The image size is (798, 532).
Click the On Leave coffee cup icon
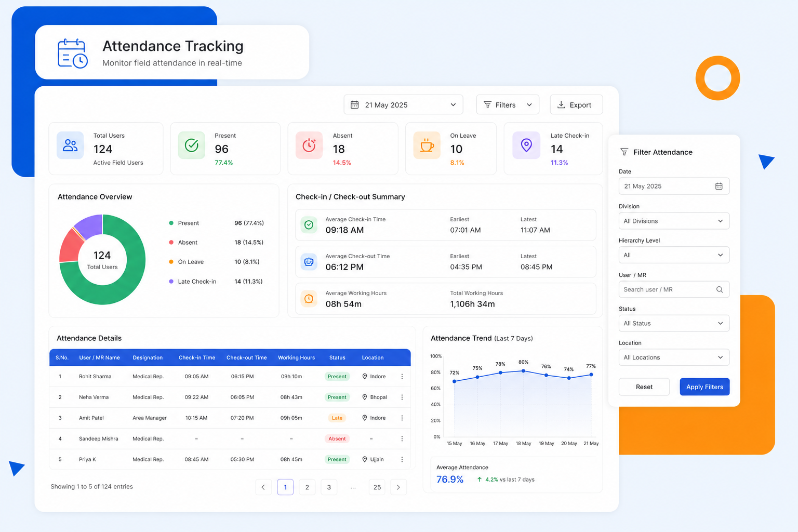pos(427,145)
